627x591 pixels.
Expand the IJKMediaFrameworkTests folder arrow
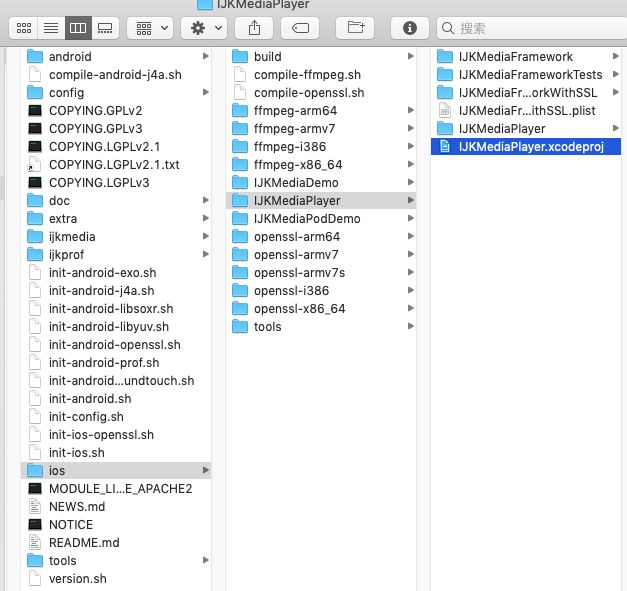[616, 74]
